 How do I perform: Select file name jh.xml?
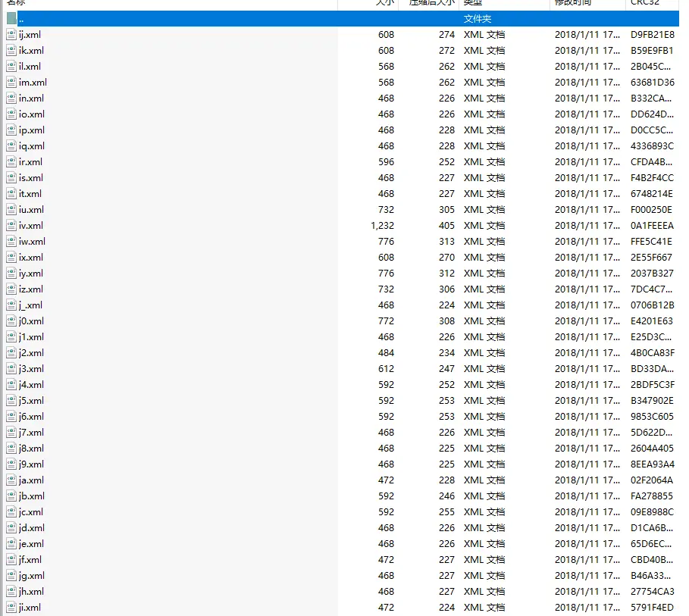point(31,592)
